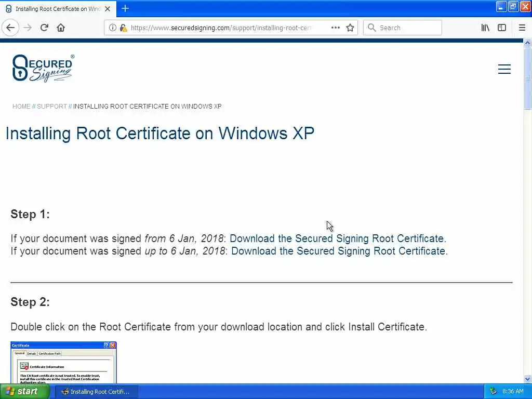Viewport: 532px width, 399px height.
Task: Click the taskbar clock 8:36 AM
Action: click(513, 392)
